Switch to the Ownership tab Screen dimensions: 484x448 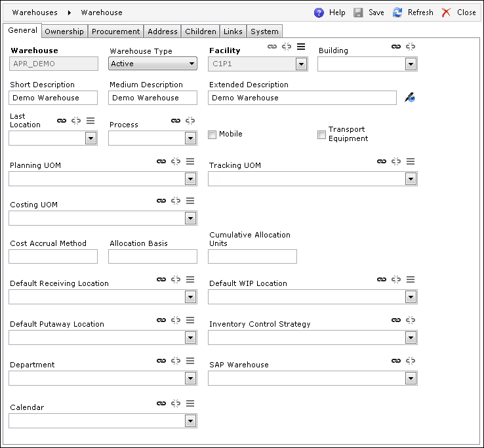[x=64, y=31]
